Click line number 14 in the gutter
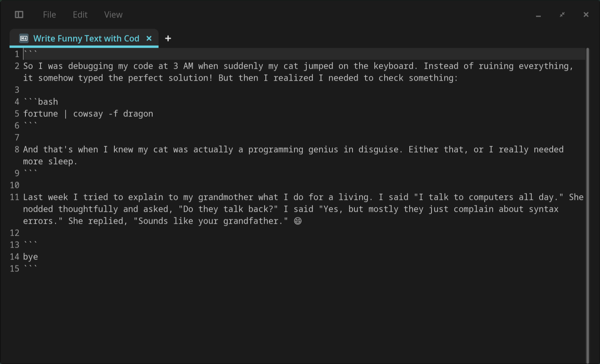Viewport: 600px width, 364px height. (x=14, y=257)
